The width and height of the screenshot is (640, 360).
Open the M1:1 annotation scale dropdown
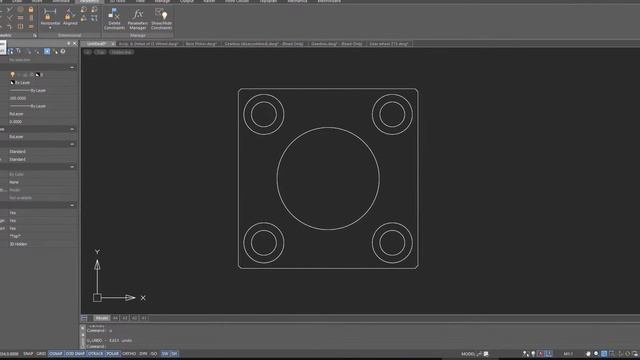(568, 354)
